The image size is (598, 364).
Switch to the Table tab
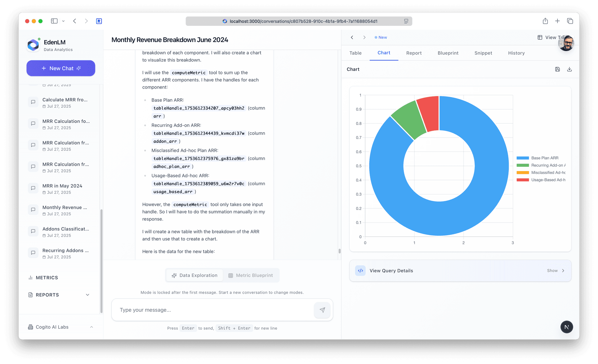click(x=355, y=53)
